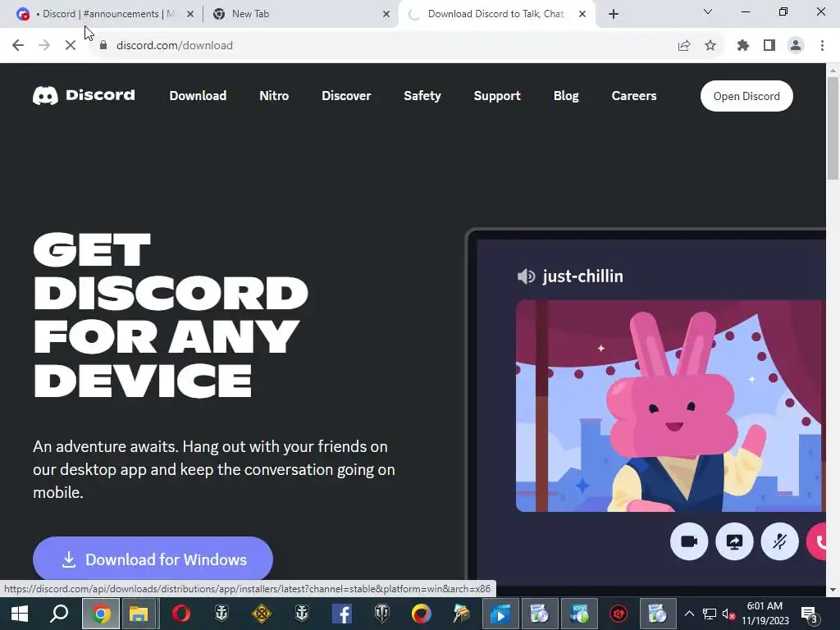This screenshot has width=840, height=630.
Task: Close the New Tab tab
Action: click(x=386, y=14)
